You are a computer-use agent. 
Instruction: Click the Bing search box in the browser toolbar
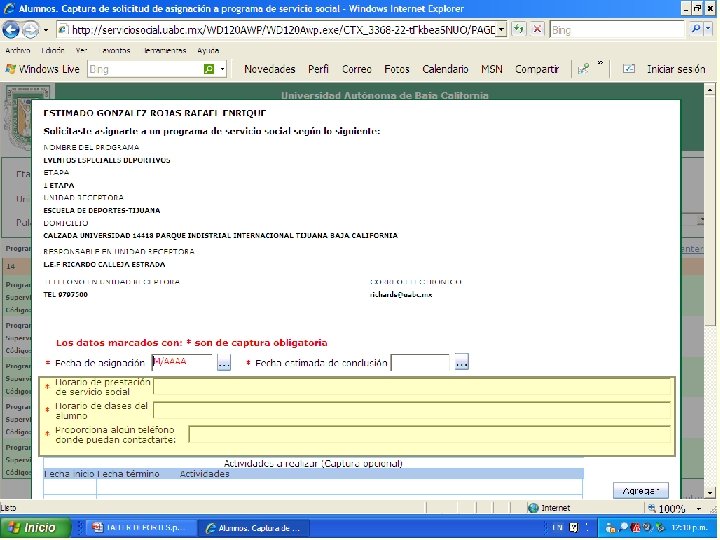click(x=617, y=30)
